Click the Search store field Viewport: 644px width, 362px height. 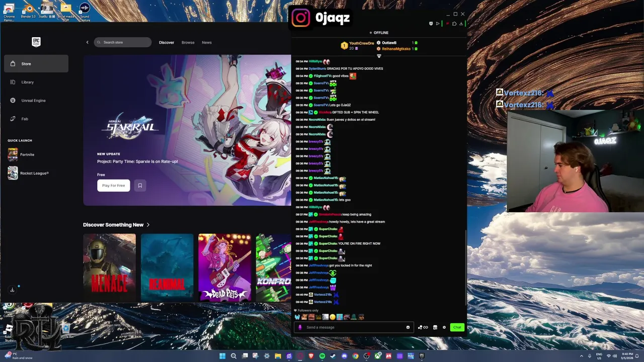coord(122,42)
